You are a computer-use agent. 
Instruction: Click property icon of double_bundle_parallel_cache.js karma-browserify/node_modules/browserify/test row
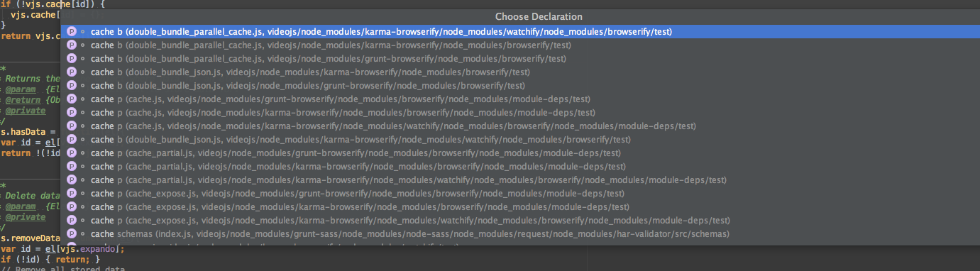tap(71, 45)
